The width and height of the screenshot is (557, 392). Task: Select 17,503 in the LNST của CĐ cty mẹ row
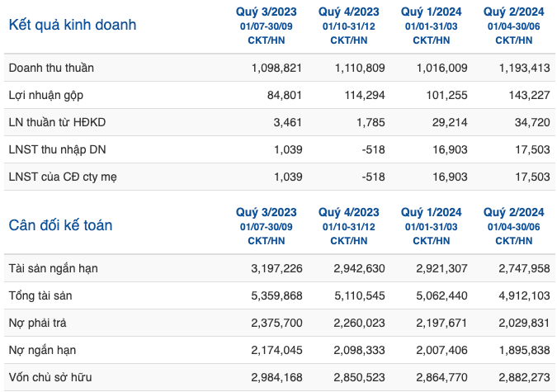pyautogui.click(x=532, y=177)
